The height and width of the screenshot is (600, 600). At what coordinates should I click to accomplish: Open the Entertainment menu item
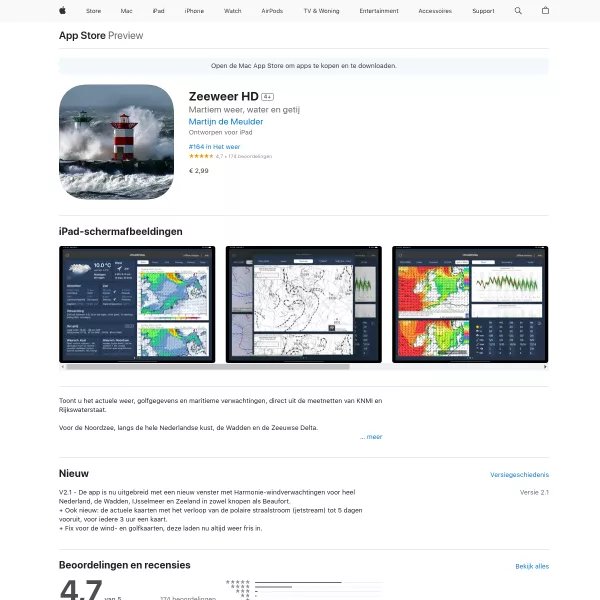coord(379,11)
